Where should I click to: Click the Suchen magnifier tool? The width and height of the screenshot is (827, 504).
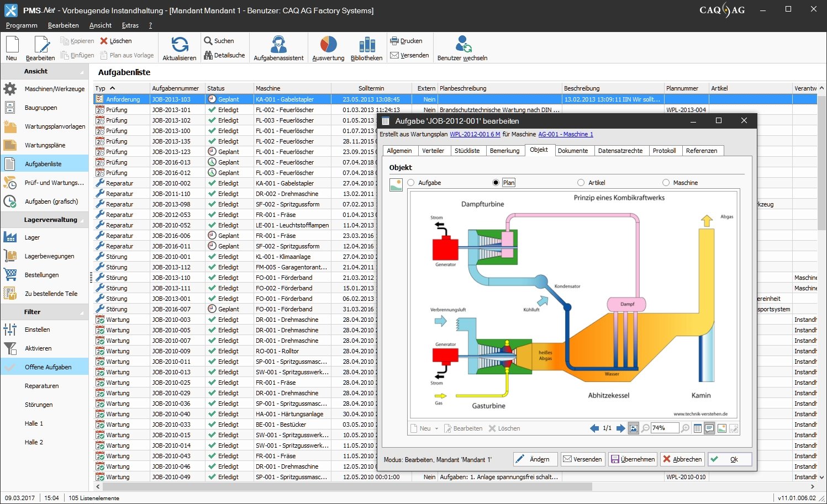pos(219,41)
